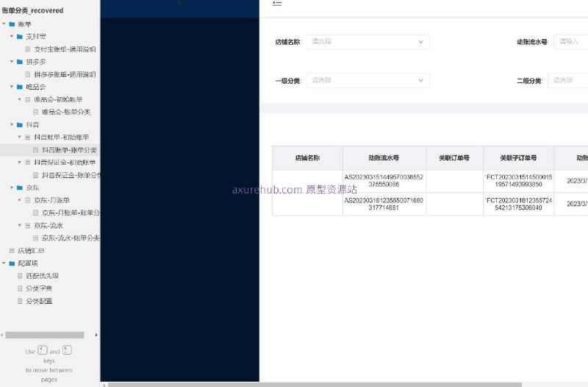Click the 店铺名称 column header
This screenshot has width=588, height=387.
pyautogui.click(x=307, y=158)
